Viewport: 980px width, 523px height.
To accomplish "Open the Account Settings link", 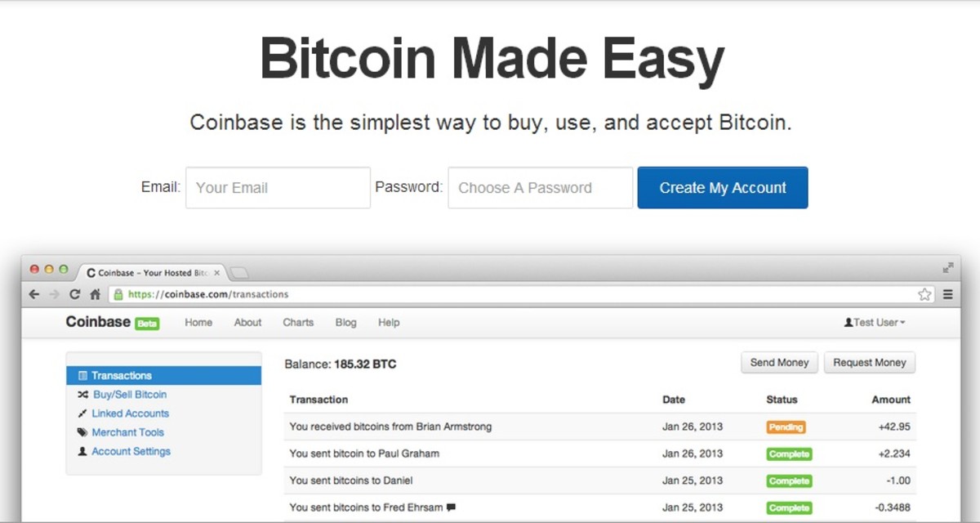I will pyautogui.click(x=131, y=451).
